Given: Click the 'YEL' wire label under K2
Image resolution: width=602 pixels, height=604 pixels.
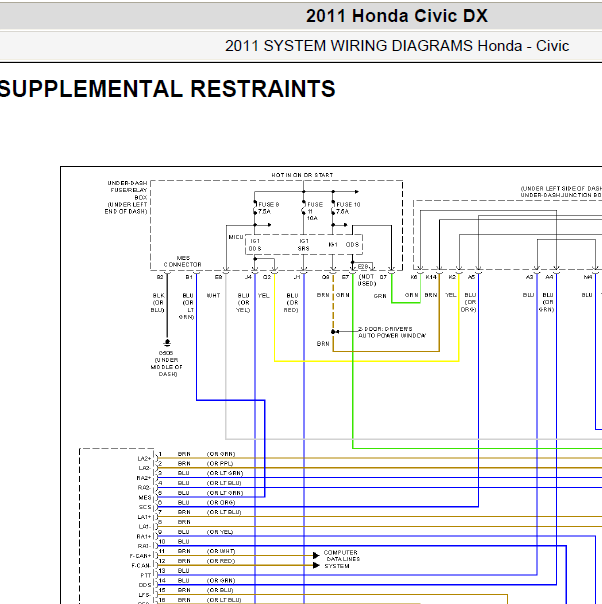Looking at the screenshot, I should [x=451, y=295].
